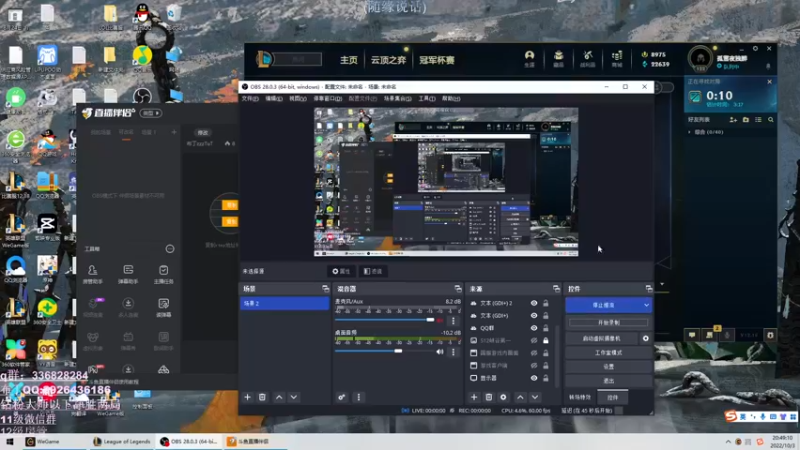Image resolution: width=800 pixels, height=450 pixels.
Task: Switch to 控件 tab at bottom of controls
Action: pos(613,397)
